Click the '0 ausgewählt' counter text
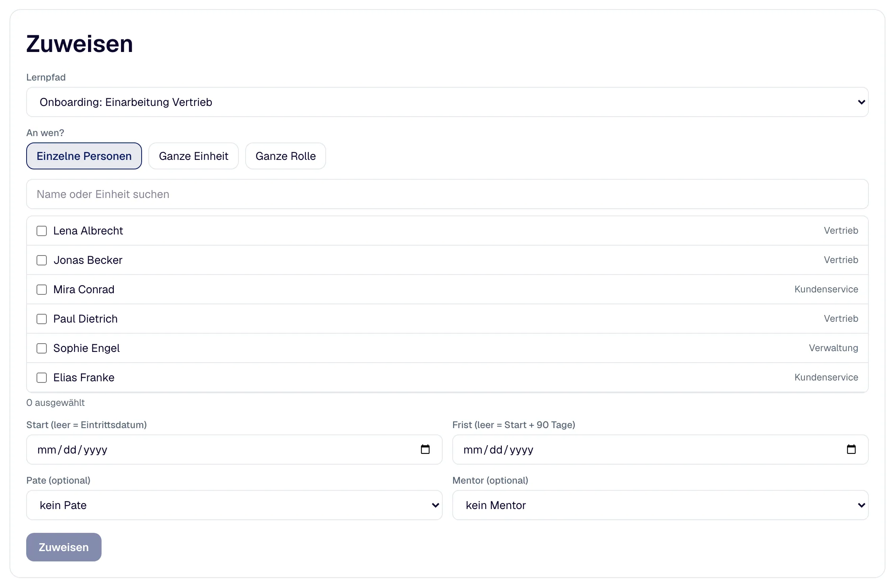This screenshot has height=588, width=895. point(56,403)
